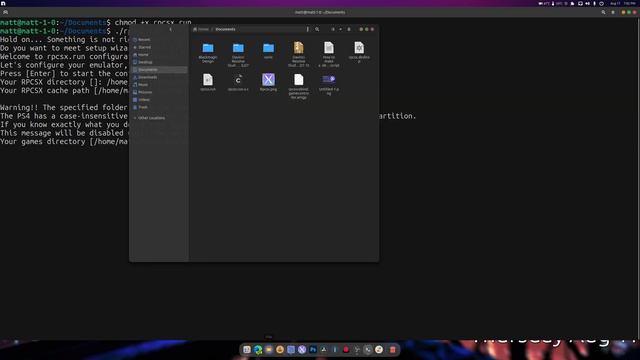This screenshot has width=640, height=360.
Task: Open the terminal window hamburger menu
Action: [613, 12]
